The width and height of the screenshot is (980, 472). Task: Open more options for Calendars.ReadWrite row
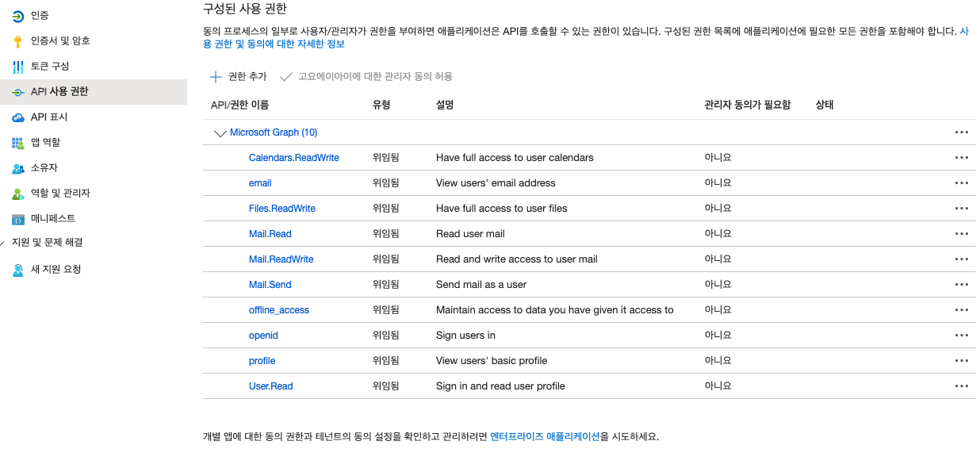(x=962, y=158)
